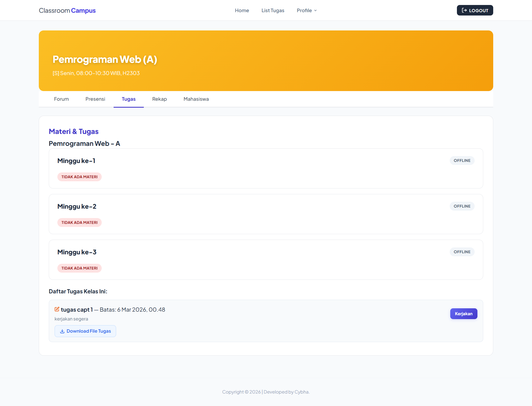Click the OFFLINE badge on Minggu ke-2

click(x=462, y=206)
